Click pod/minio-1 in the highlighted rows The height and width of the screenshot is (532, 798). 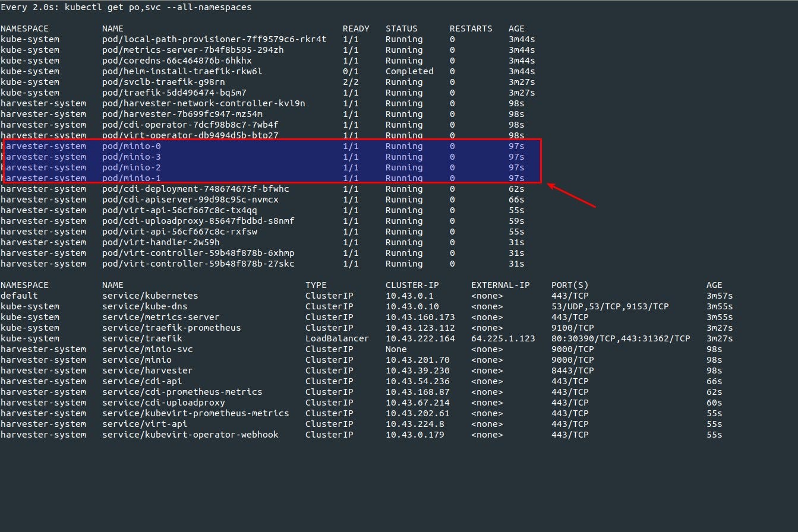tap(131, 178)
